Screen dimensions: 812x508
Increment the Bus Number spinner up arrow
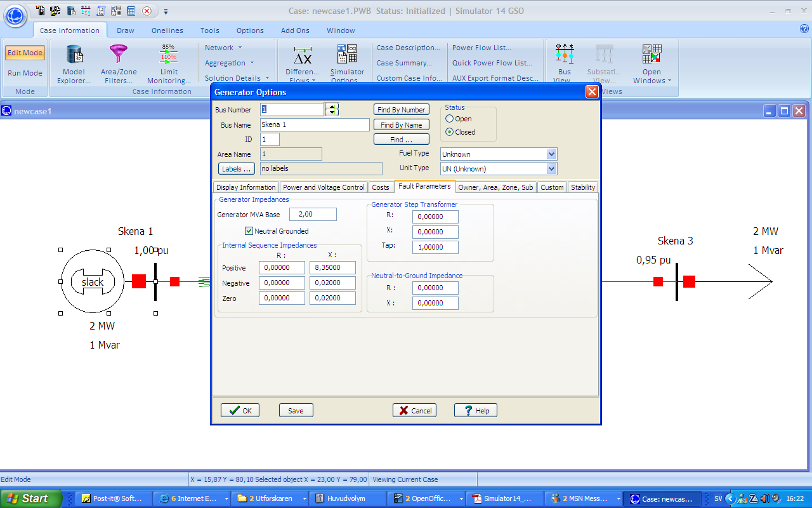pyautogui.click(x=332, y=107)
